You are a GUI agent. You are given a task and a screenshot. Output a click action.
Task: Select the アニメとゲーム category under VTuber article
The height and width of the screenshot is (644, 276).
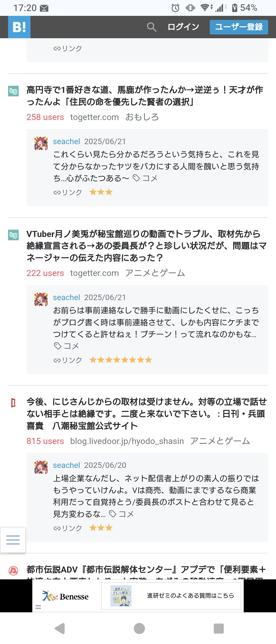tap(155, 273)
